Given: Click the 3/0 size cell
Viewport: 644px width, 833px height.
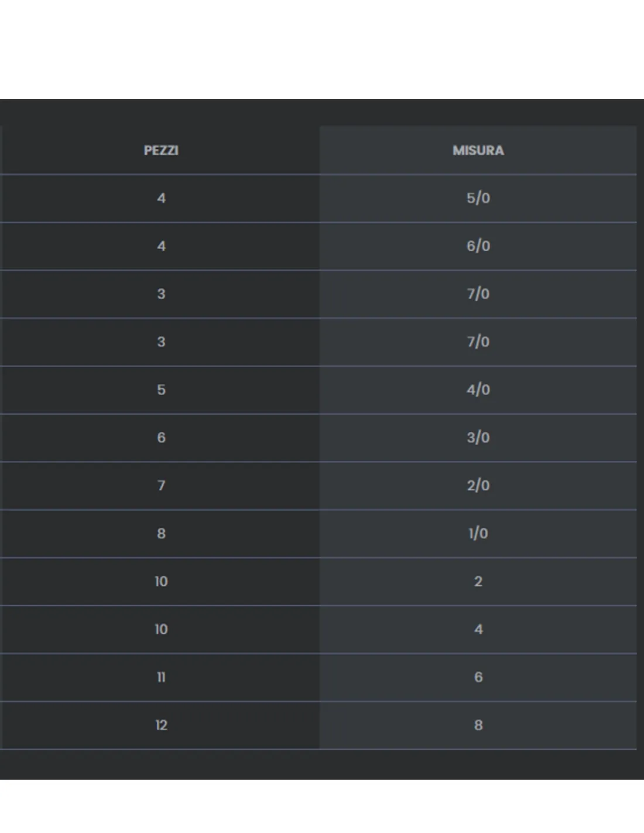Looking at the screenshot, I should point(478,438).
